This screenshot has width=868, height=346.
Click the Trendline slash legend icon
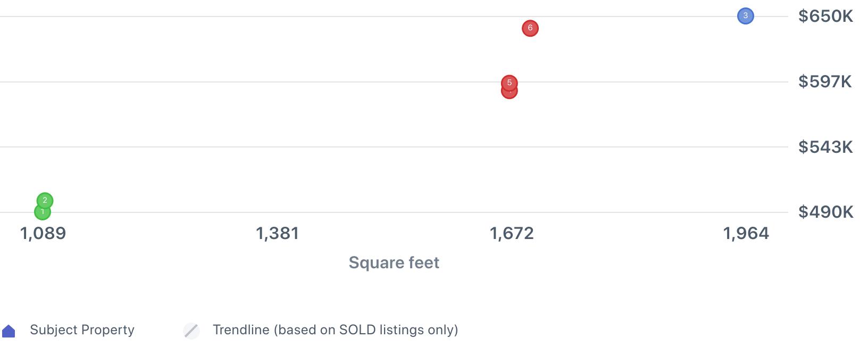[x=191, y=331]
